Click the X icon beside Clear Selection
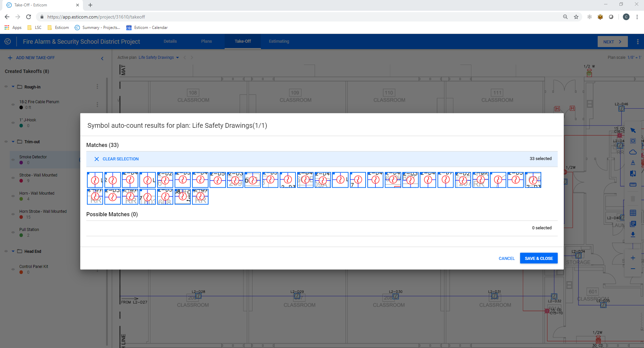 click(96, 159)
